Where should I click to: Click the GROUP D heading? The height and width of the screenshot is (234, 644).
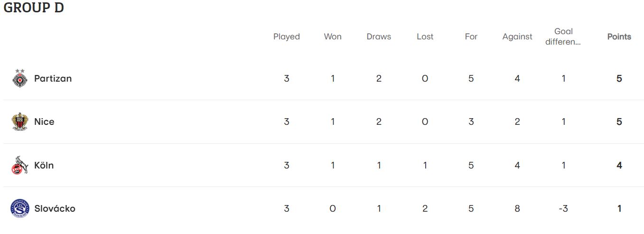pyautogui.click(x=34, y=8)
